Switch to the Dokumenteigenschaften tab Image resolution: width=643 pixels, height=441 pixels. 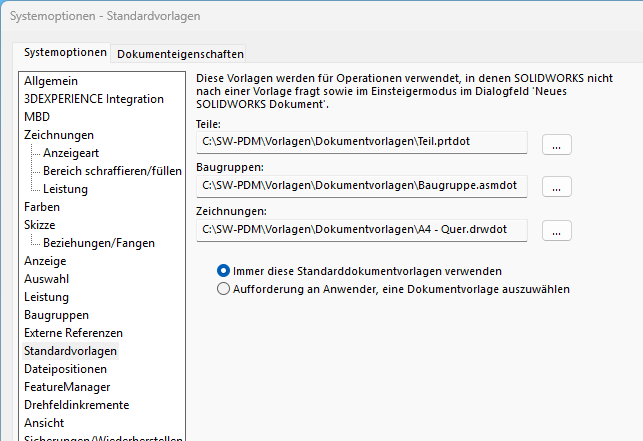pos(180,54)
